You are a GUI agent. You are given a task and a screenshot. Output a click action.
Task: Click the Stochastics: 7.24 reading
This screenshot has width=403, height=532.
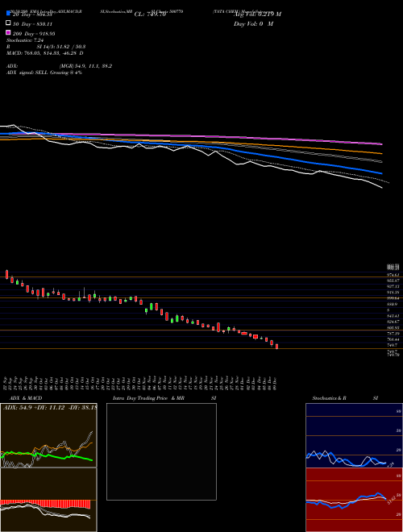click(25, 40)
